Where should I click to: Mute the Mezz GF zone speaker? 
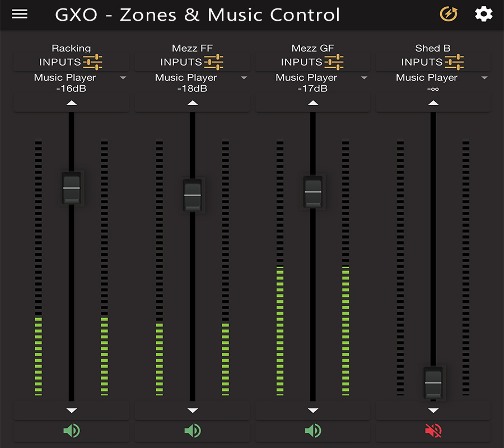313,431
